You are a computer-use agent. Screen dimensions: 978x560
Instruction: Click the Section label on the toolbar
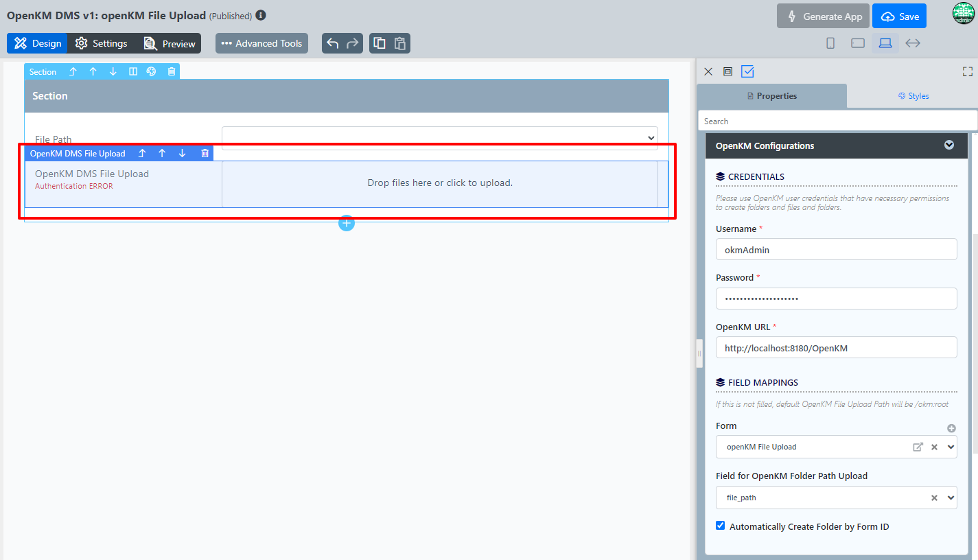pyautogui.click(x=43, y=72)
